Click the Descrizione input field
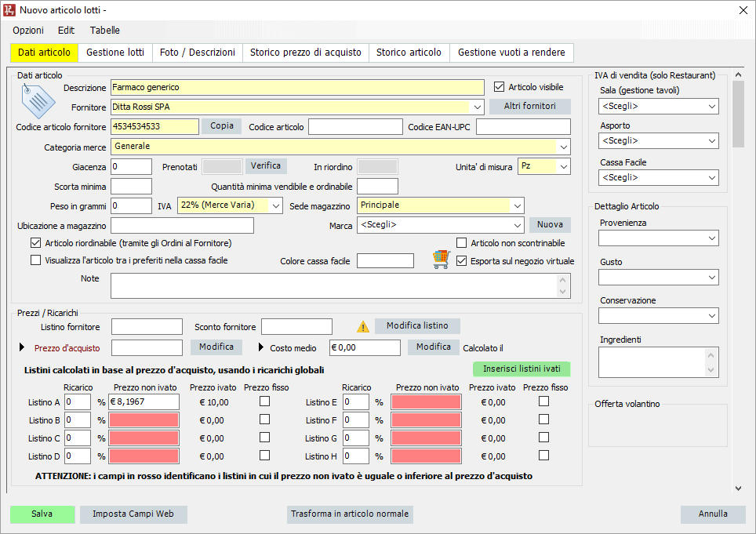Screen dimensions: 756x534 (x=297, y=87)
